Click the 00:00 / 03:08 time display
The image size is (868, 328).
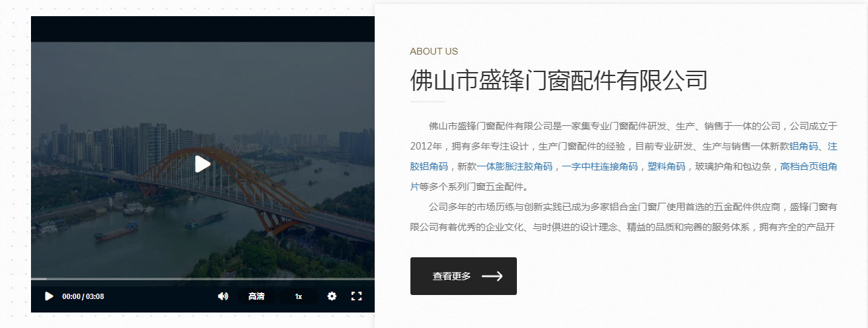tap(83, 296)
